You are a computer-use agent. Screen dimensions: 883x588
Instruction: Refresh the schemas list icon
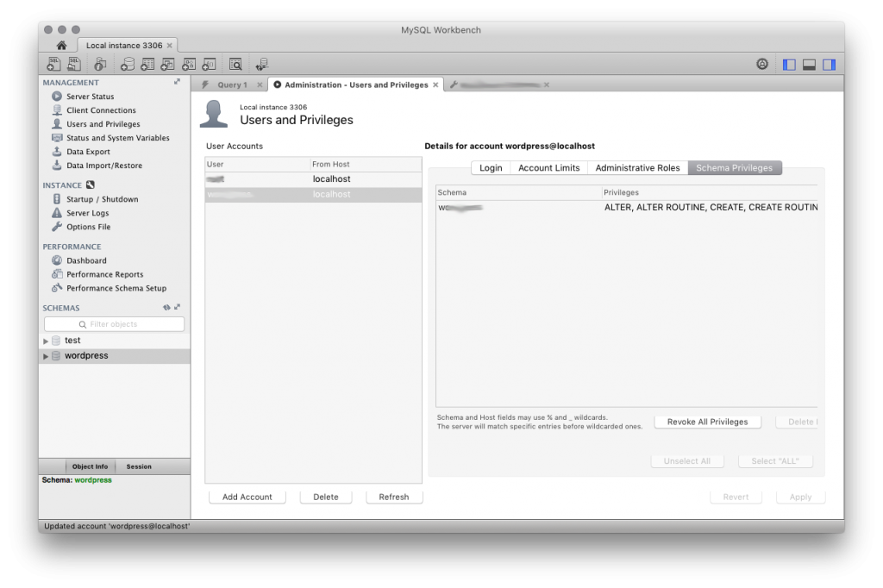tap(166, 308)
